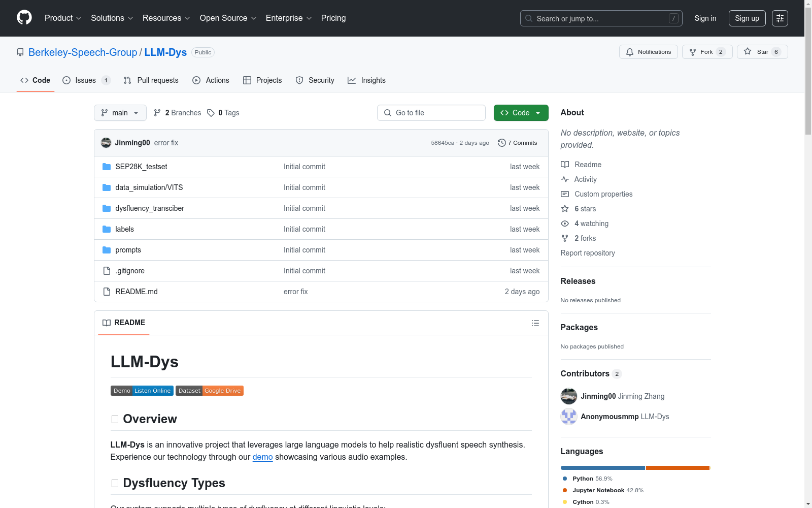This screenshot has width=812, height=508.
Task: Click the Notifications bell icon
Action: [x=630, y=52]
